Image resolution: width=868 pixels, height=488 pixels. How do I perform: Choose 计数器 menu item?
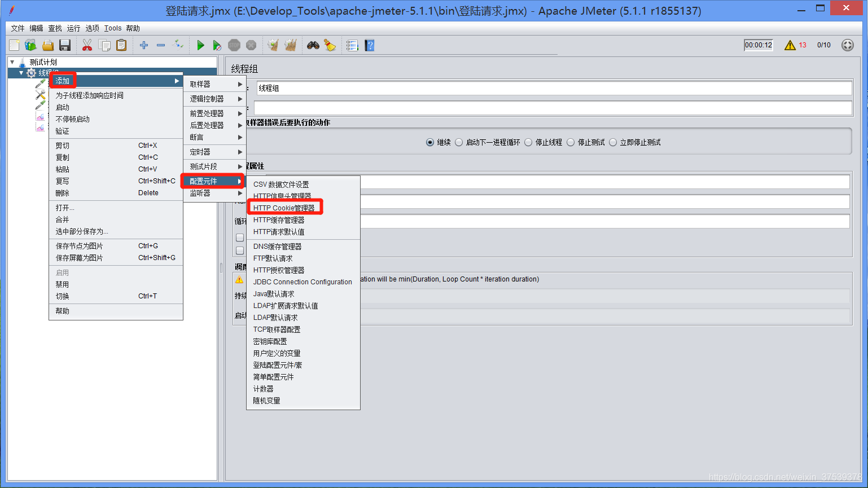pyautogui.click(x=304, y=389)
